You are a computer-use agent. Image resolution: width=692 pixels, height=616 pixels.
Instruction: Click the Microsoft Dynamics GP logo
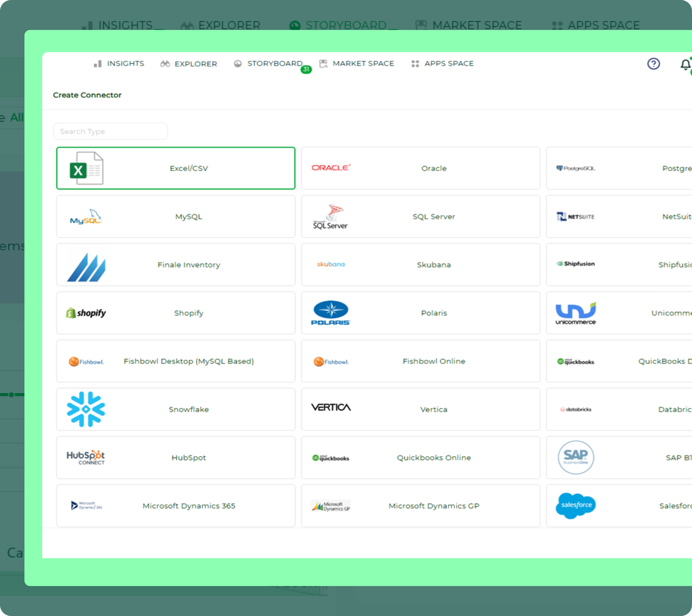click(331, 506)
